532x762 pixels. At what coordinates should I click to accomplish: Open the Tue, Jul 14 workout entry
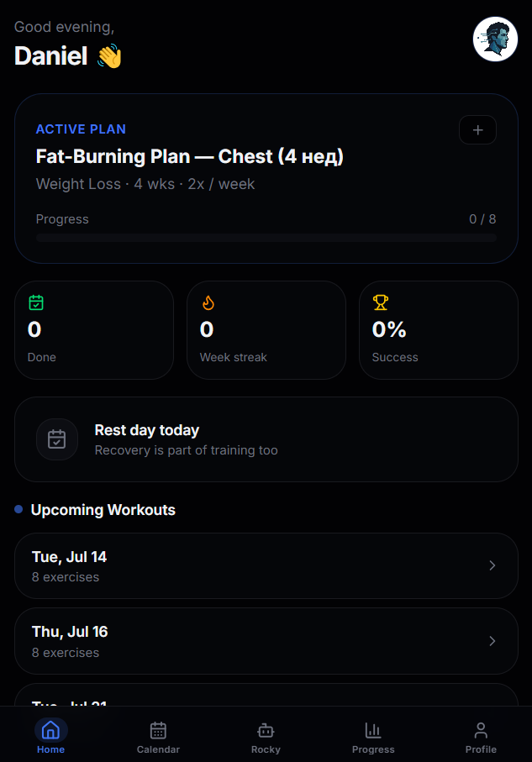[x=266, y=565]
